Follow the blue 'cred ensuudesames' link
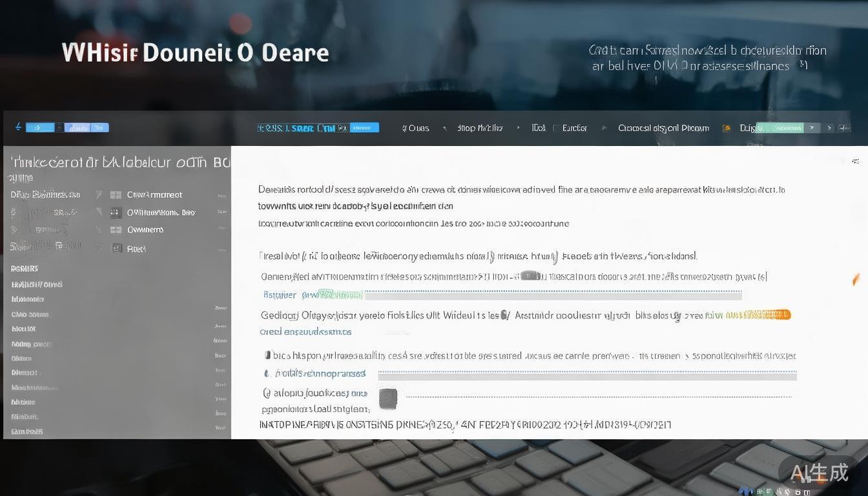The height and width of the screenshot is (496, 868). click(305, 332)
